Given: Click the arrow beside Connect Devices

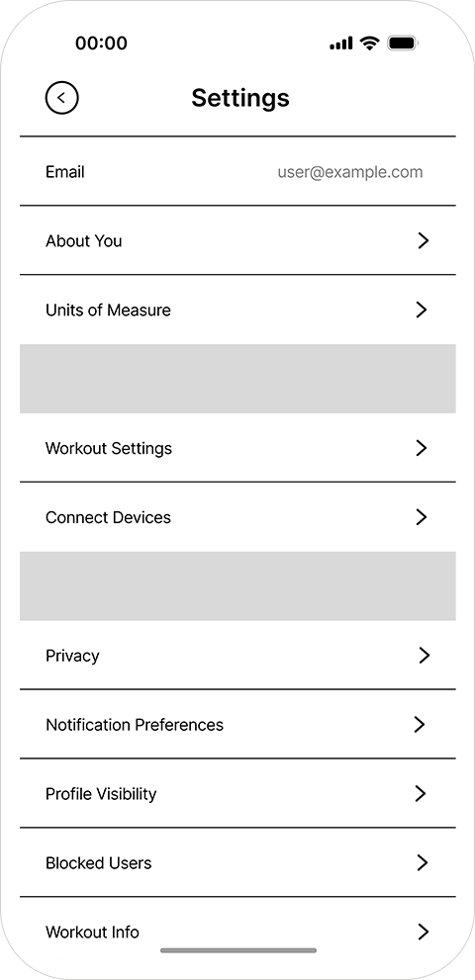Looking at the screenshot, I should 422,517.
